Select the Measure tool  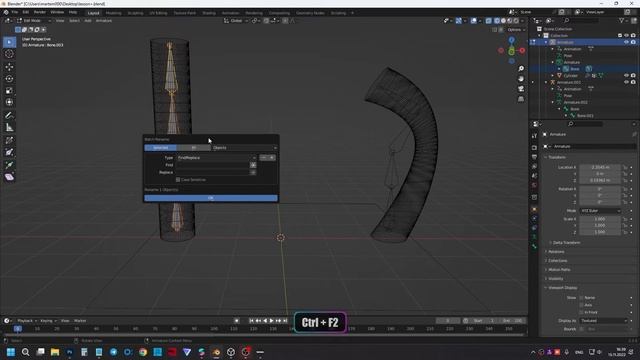click(x=9, y=128)
